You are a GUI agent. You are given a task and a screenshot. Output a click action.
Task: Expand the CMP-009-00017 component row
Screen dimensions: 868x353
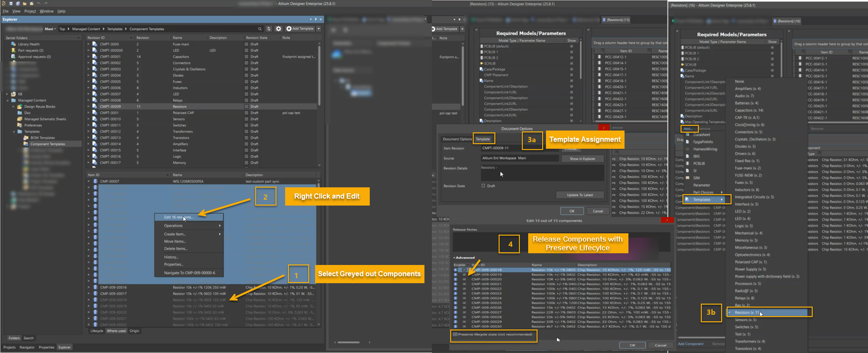point(89,294)
